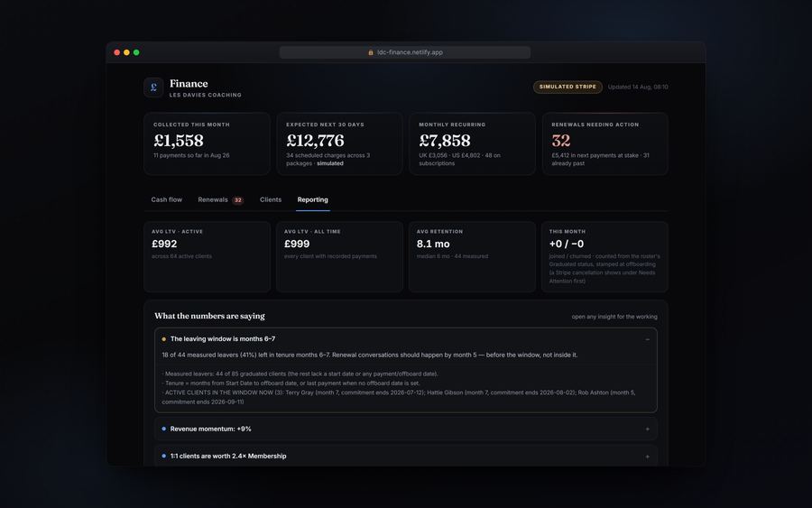Image resolution: width=812 pixels, height=508 pixels.
Task: Click the Updated 14 Aug timestamp
Action: coord(638,87)
